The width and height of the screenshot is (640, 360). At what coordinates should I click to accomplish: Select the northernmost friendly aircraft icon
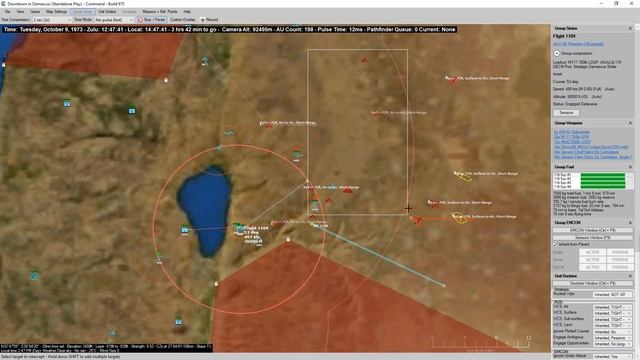[x=205, y=61]
